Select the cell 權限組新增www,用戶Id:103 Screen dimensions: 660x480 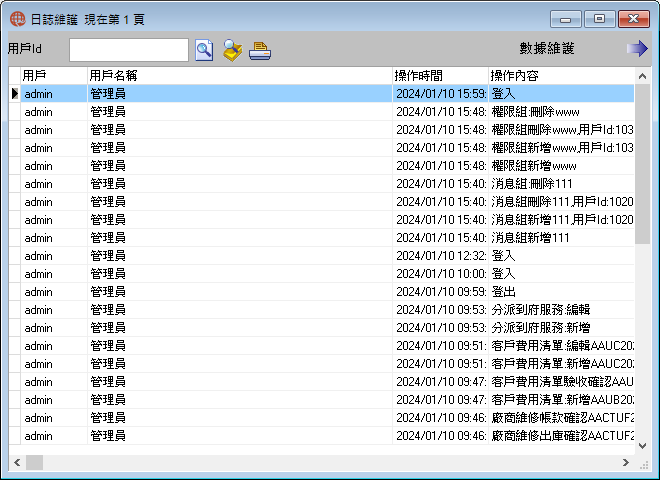562,148
